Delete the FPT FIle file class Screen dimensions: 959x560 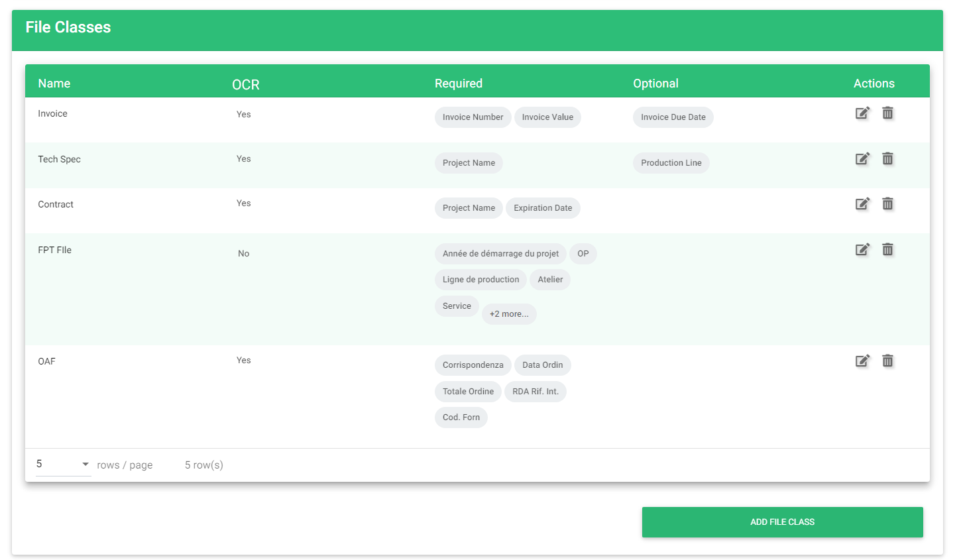(x=887, y=250)
